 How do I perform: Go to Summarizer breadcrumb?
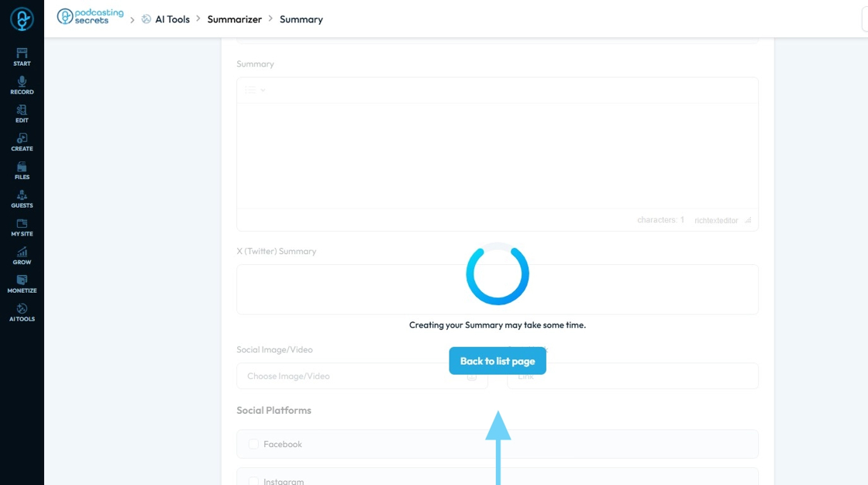click(235, 19)
